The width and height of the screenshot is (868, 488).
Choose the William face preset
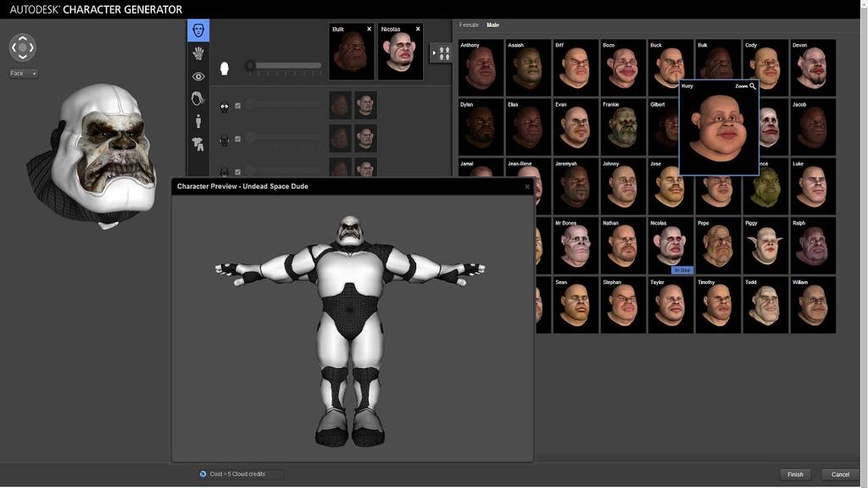(813, 304)
